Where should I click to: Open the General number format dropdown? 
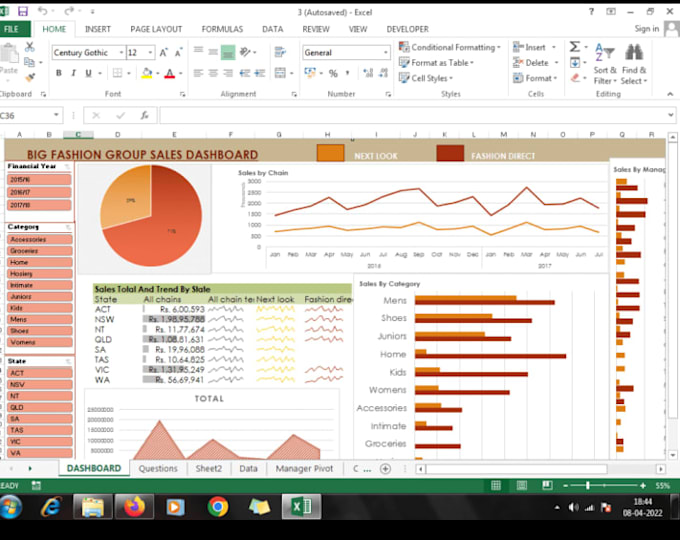[386, 52]
